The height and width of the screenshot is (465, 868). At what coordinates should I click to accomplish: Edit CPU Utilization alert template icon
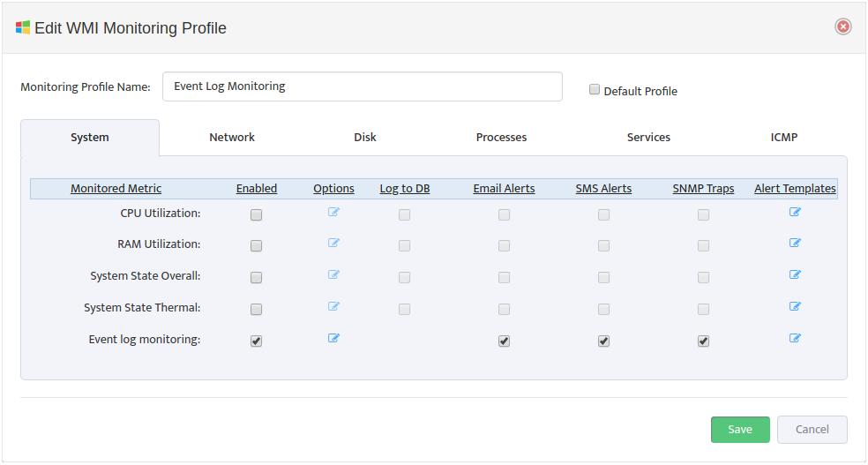click(795, 212)
